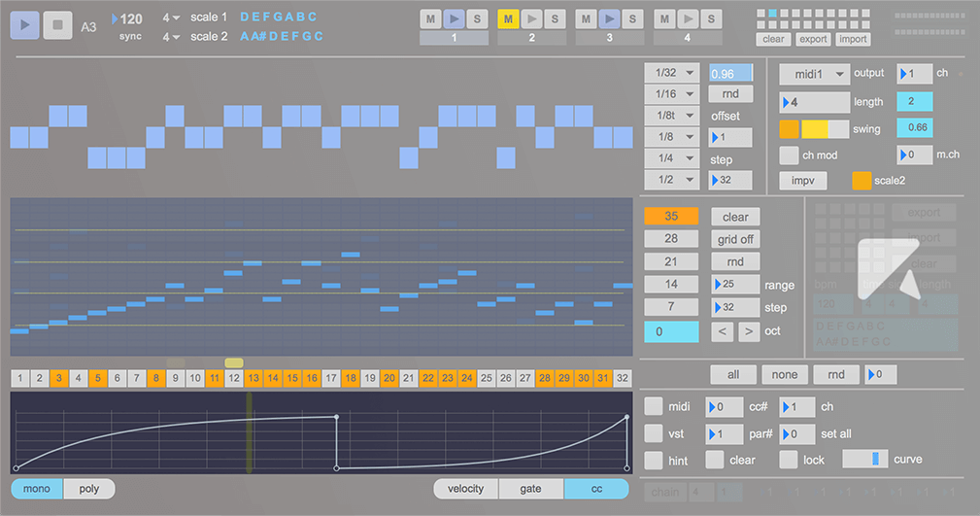Toggle the ch mod checkbox
980x516 pixels.
point(789,155)
